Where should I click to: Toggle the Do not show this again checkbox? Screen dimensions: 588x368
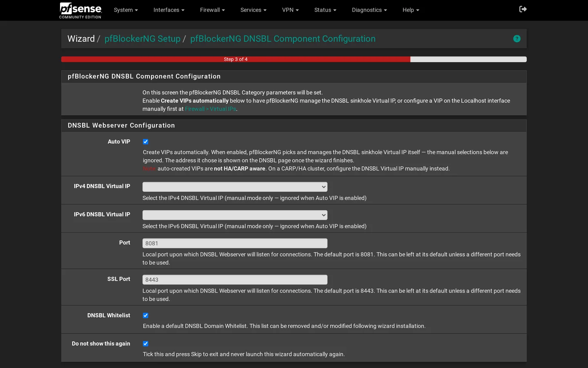(x=145, y=344)
